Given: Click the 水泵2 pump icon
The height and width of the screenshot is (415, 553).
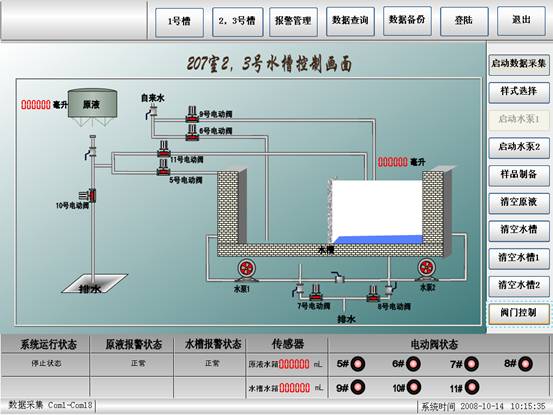Looking at the screenshot, I should point(427,270).
